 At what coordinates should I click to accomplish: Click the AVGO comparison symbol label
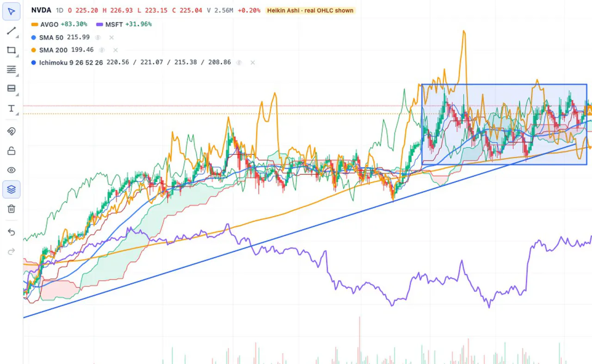pos(49,24)
